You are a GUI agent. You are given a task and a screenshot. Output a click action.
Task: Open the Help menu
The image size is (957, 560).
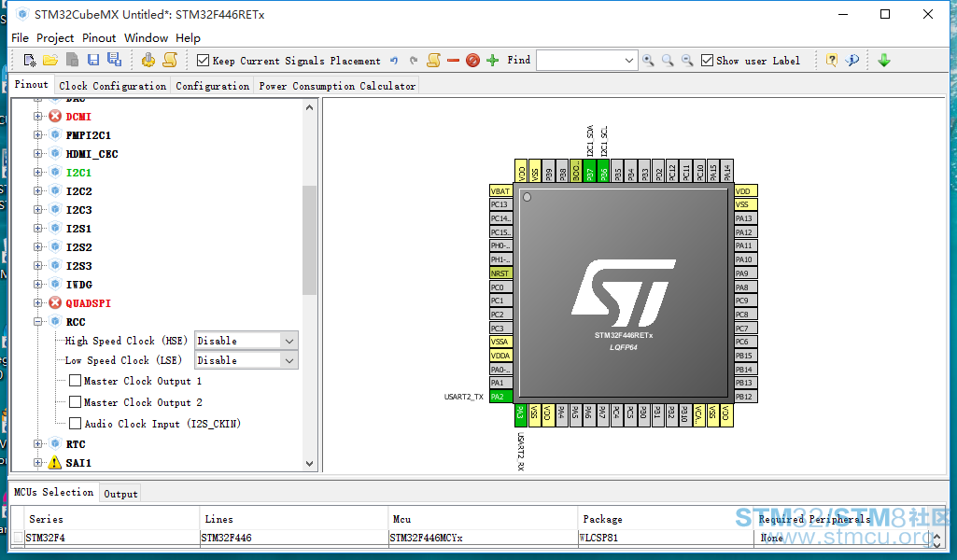[188, 38]
